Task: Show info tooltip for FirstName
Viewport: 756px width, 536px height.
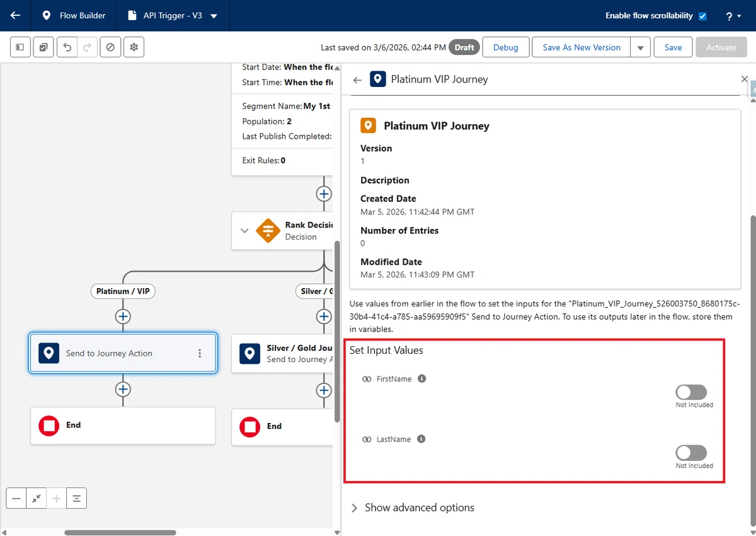Action: click(422, 378)
